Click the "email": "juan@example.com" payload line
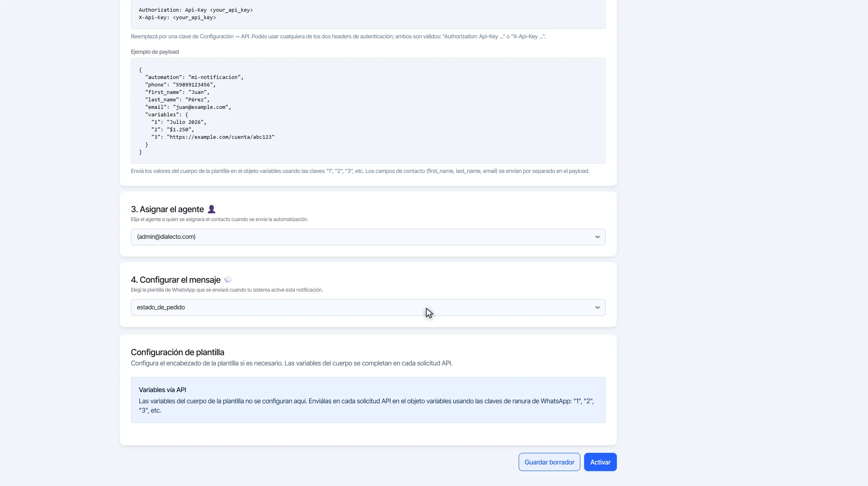 coord(188,107)
